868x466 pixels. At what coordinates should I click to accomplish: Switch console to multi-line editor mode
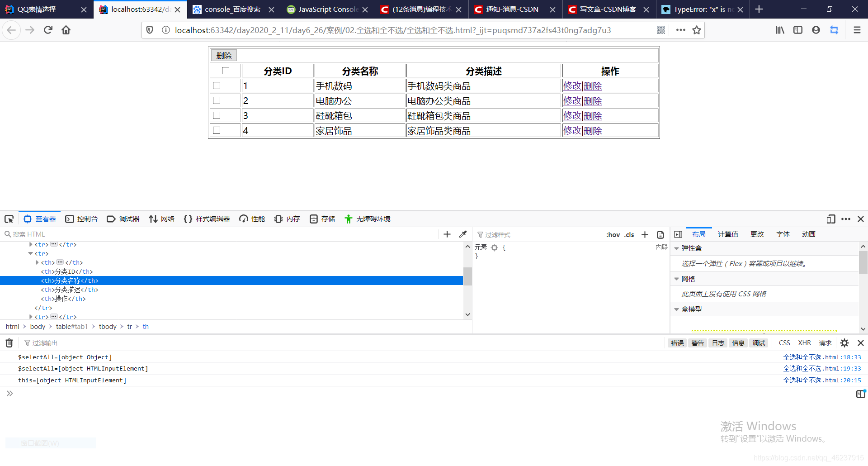tap(861, 394)
